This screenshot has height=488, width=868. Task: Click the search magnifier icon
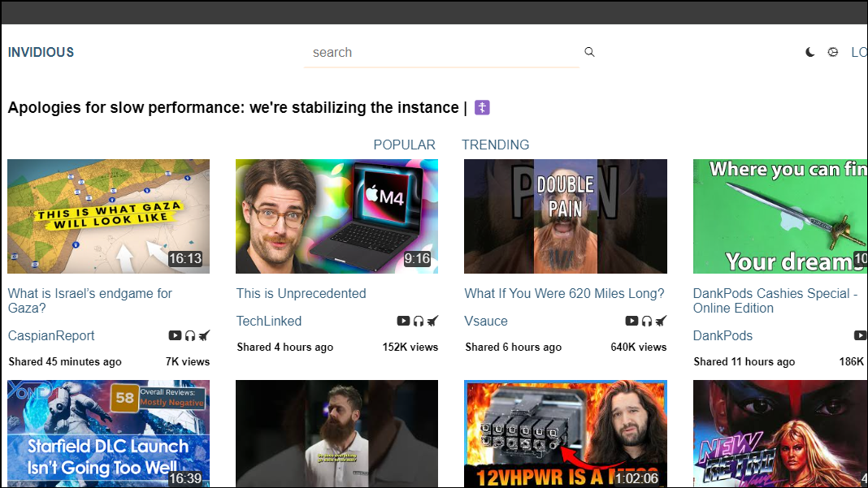pos(589,51)
